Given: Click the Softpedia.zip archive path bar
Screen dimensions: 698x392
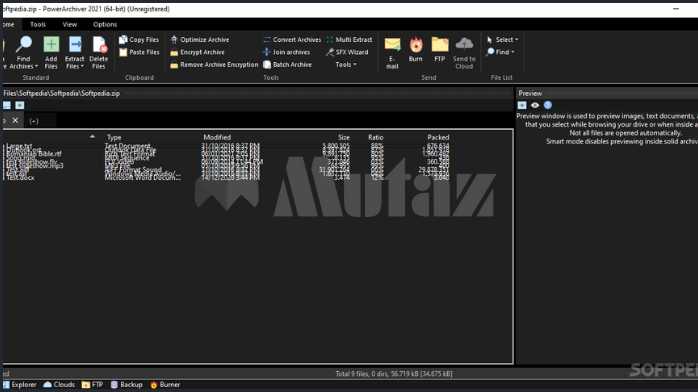Looking at the screenshot, I should 257,93.
